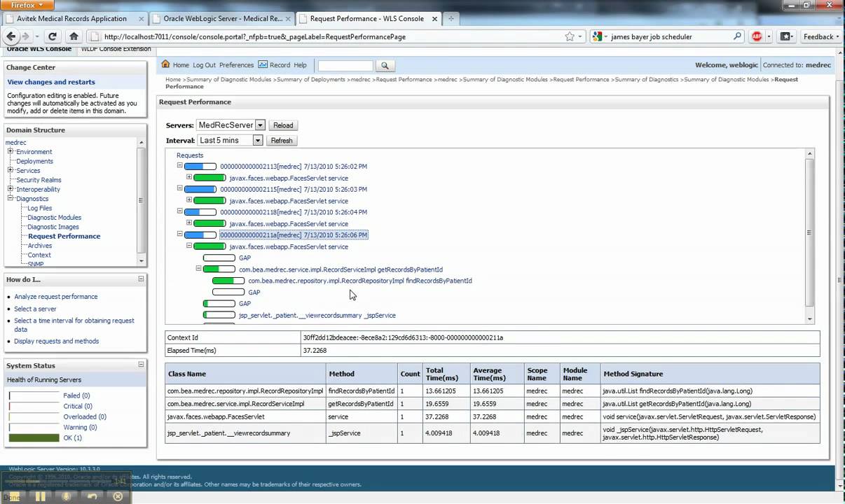Viewport: 845px width, 504px height.
Task: Click the microphone icon in recording overlay
Action: pyautogui.click(x=67, y=496)
